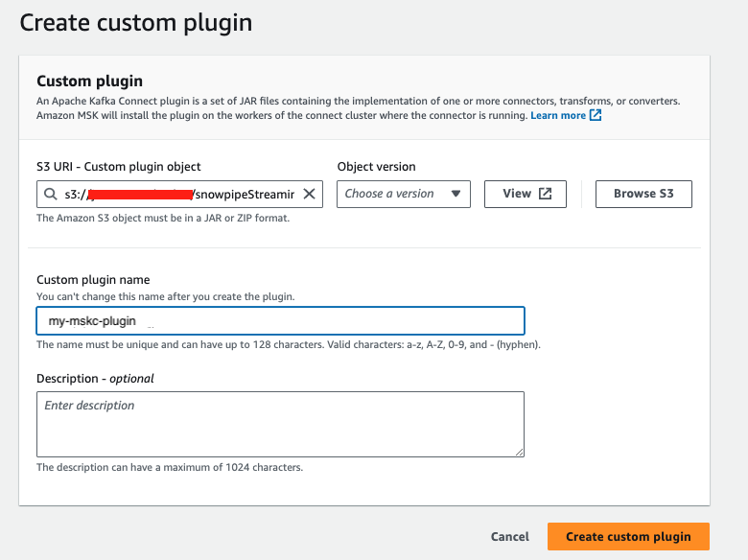Click into the Custom plugin name field
Image resolution: width=748 pixels, height=560 pixels.
[x=280, y=320]
